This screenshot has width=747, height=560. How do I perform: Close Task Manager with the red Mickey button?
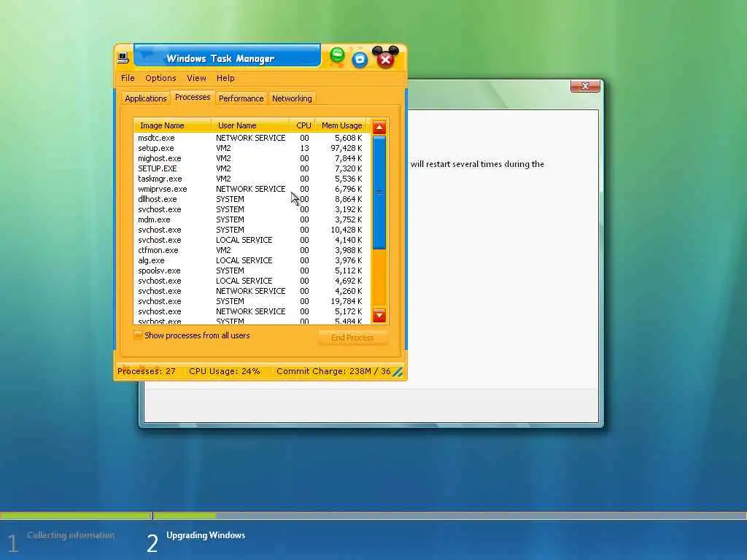(385, 58)
